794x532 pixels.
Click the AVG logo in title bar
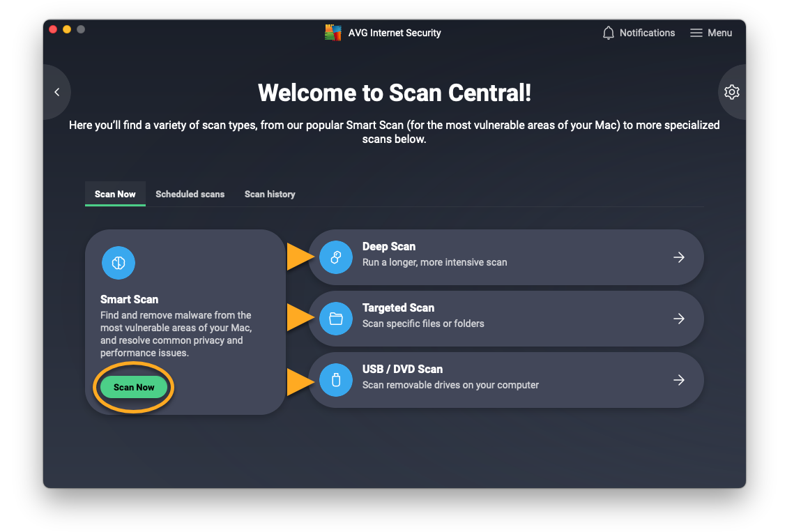coord(333,33)
